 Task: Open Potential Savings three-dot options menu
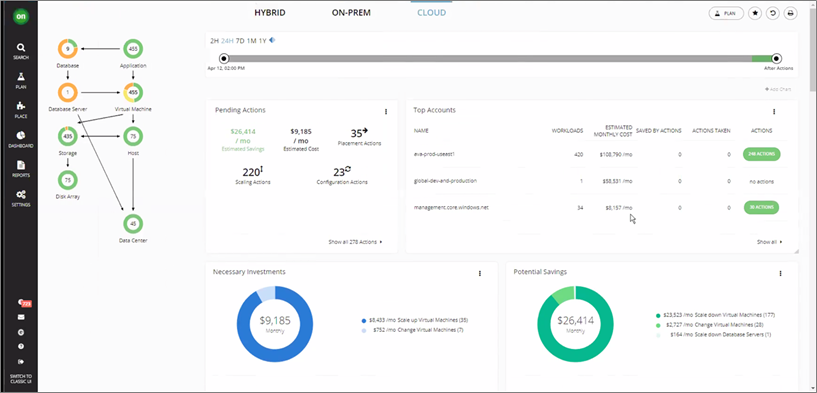pos(781,273)
